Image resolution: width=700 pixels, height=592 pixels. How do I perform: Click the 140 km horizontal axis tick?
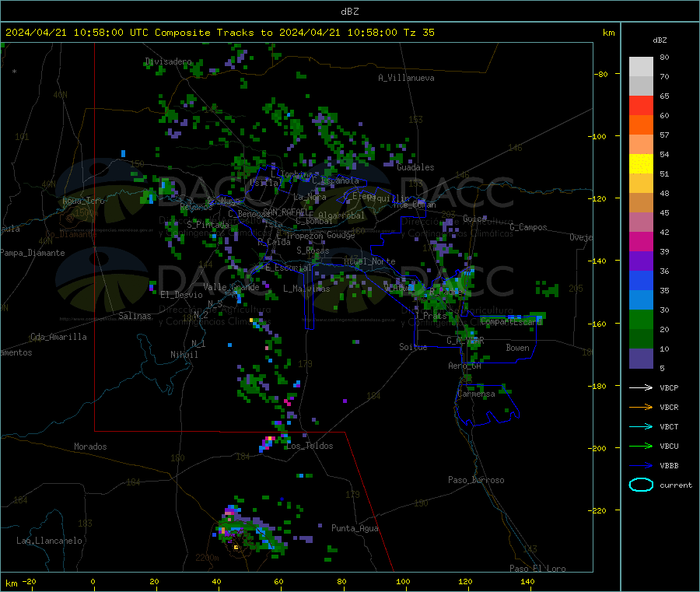[527, 581]
